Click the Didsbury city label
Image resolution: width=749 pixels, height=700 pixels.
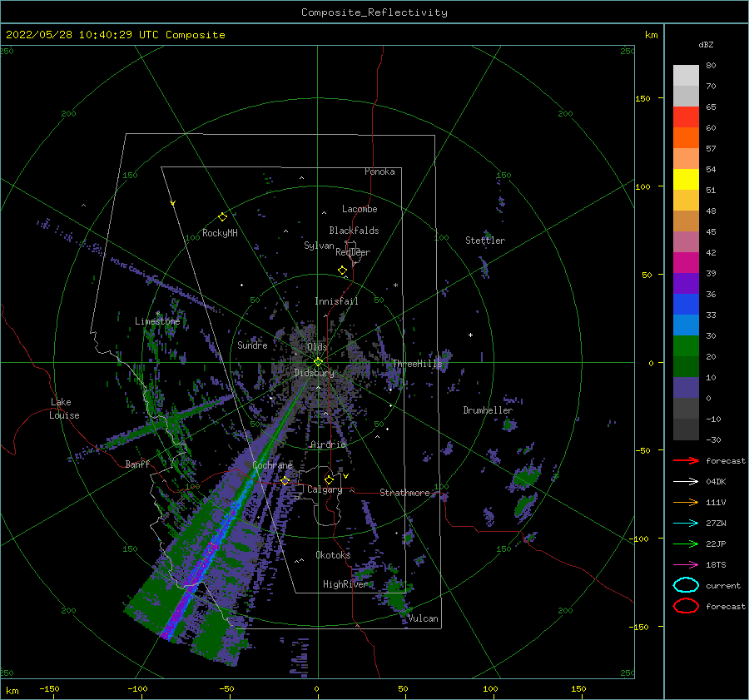pyautogui.click(x=315, y=373)
